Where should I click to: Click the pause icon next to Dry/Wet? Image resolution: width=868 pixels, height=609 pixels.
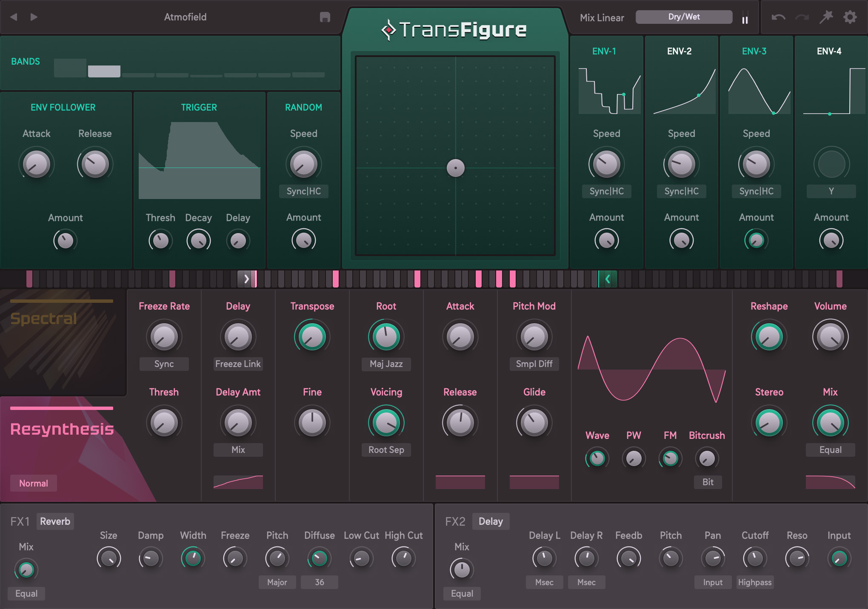click(745, 17)
